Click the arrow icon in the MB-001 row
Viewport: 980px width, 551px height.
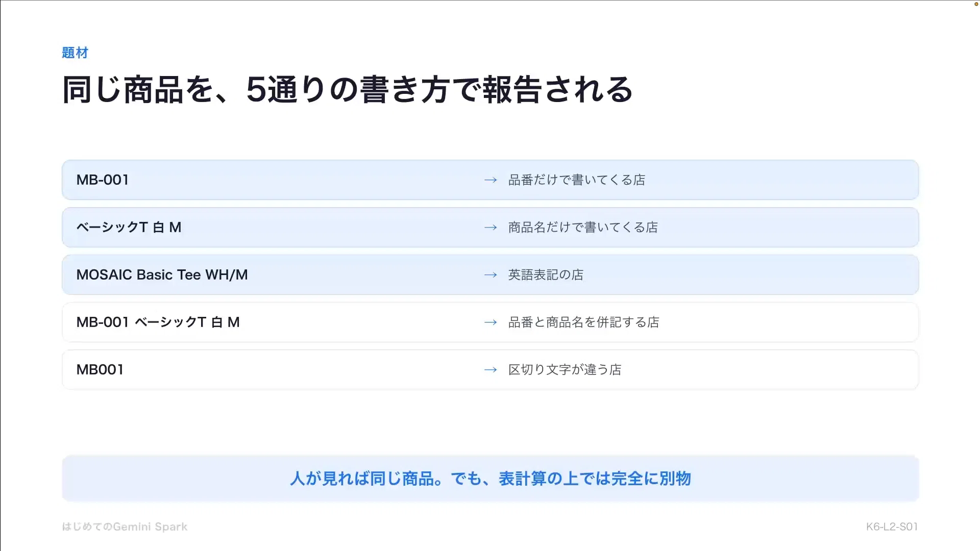coord(491,180)
